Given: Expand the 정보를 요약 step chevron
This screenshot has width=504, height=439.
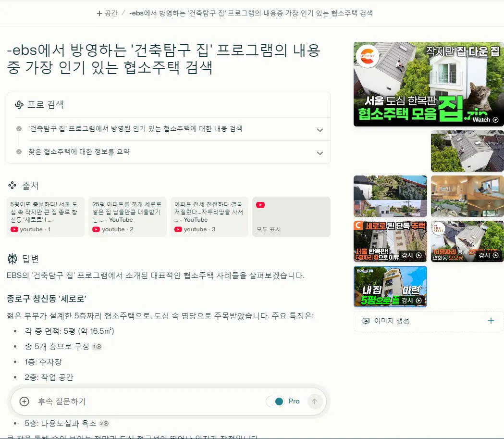Looking at the screenshot, I should (320, 153).
